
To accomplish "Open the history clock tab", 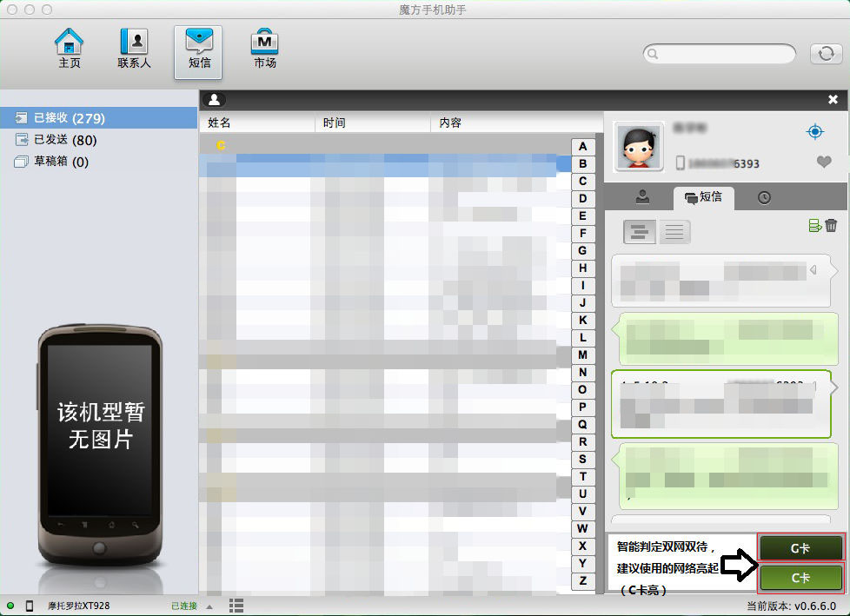I will 764,197.
